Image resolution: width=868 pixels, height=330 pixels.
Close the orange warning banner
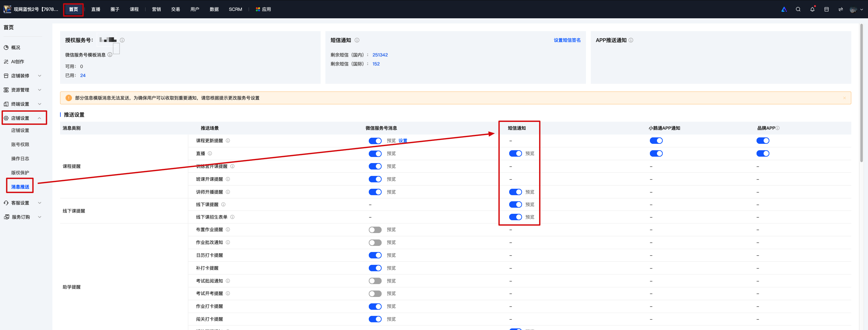click(x=844, y=98)
